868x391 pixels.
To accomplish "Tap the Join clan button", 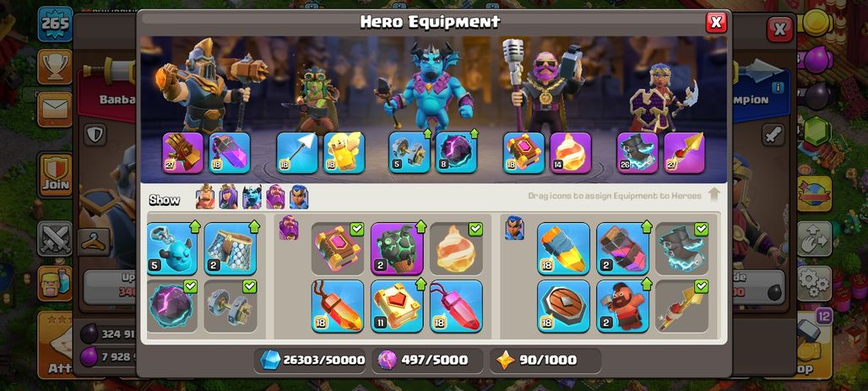I will tap(55, 175).
